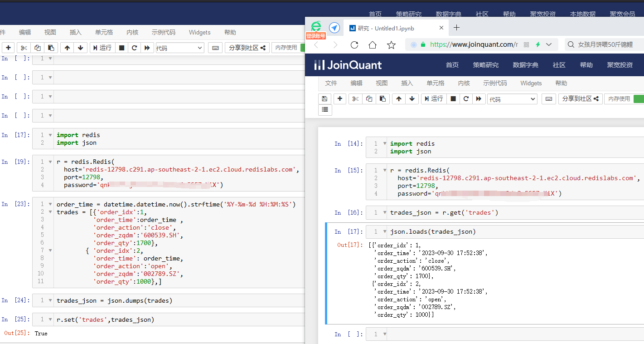Add a cell below in browser notebook toolbar
The width and height of the screenshot is (644, 344).
340,98
